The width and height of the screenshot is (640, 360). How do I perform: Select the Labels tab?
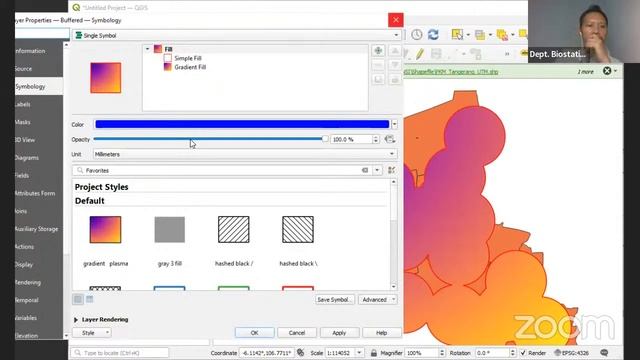click(x=39, y=104)
